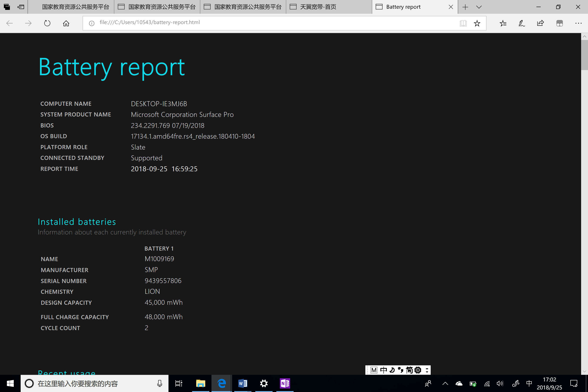Open the Action Center notifications
Image resolution: width=588 pixels, height=392 pixels.
pos(574,383)
